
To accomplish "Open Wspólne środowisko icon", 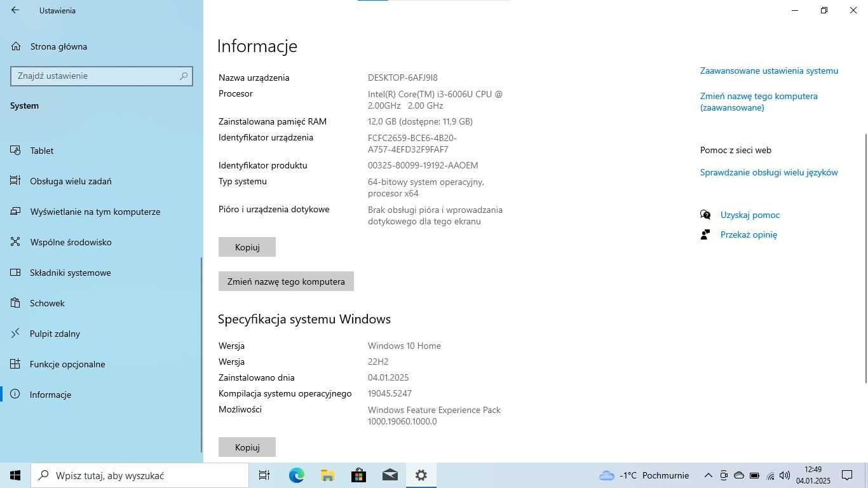I will [16, 242].
